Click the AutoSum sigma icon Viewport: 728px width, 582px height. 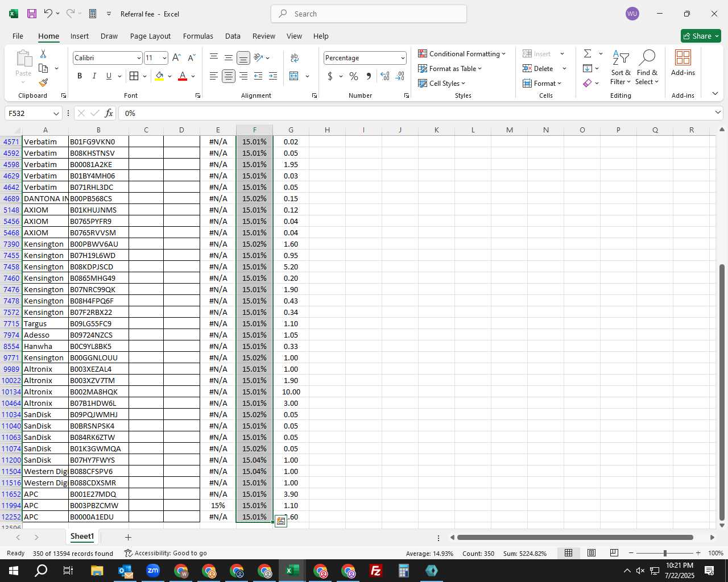pos(588,53)
